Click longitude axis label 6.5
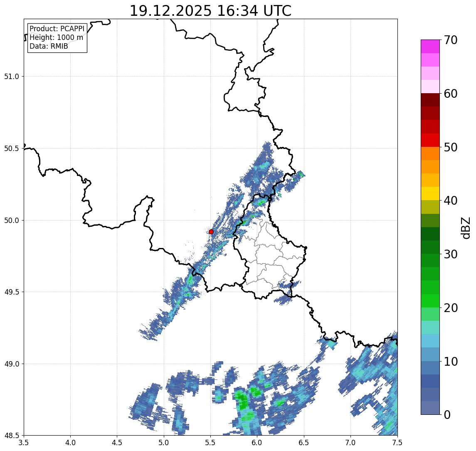The height and width of the screenshot is (451, 476). [304, 442]
